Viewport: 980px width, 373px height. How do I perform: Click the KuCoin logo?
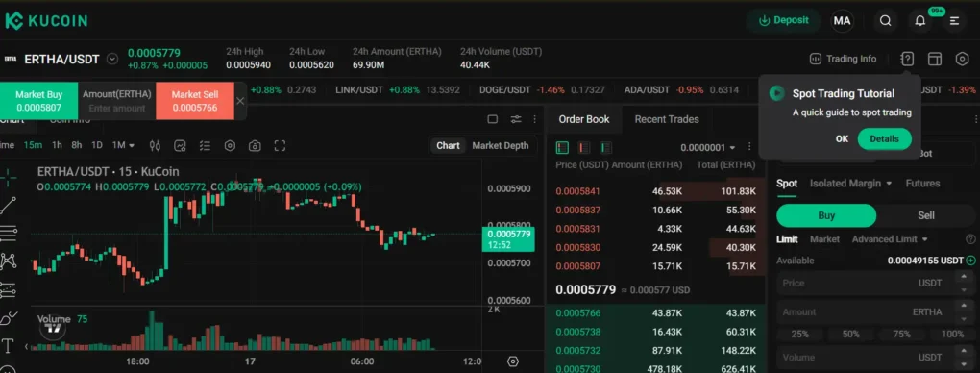(46, 20)
